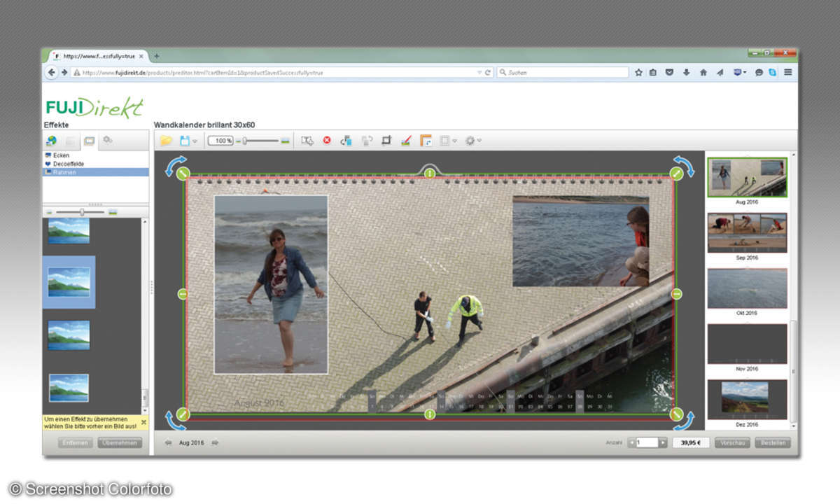Expand the save options dropdown arrow
840x504 pixels.
coord(195,141)
